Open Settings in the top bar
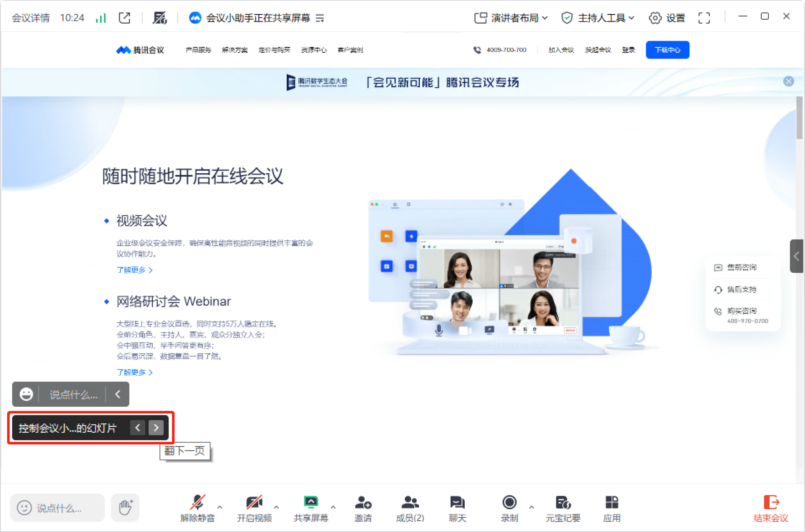The width and height of the screenshot is (805, 532). [666, 18]
